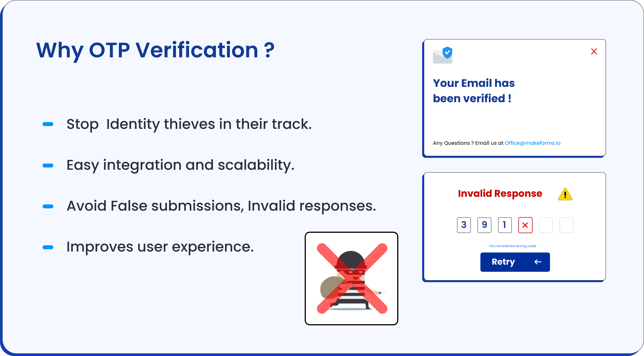Select the fifth empty code box
The height and width of the screenshot is (356, 644).
[546, 225]
